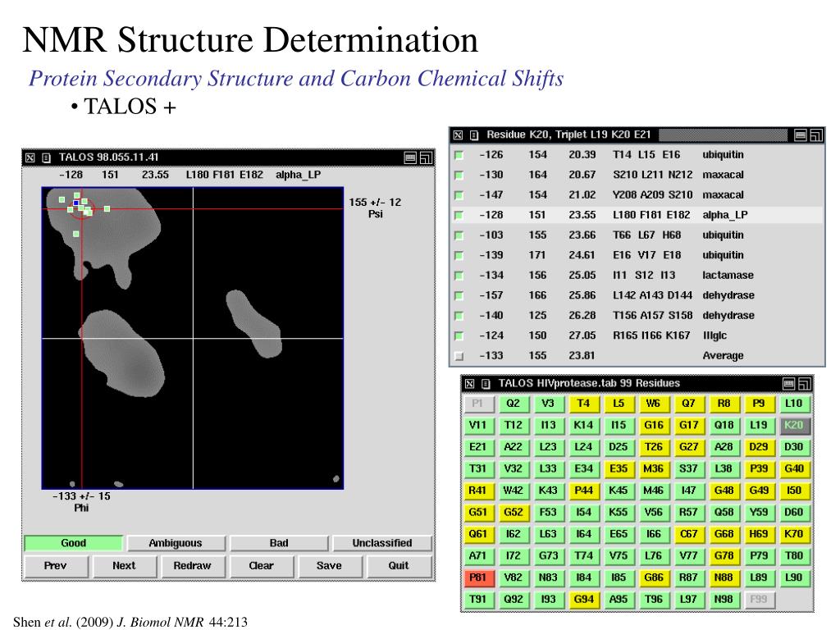Select residue E35 in residue grid
This screenshot has width=840, height=630.
tap(619, 468)
